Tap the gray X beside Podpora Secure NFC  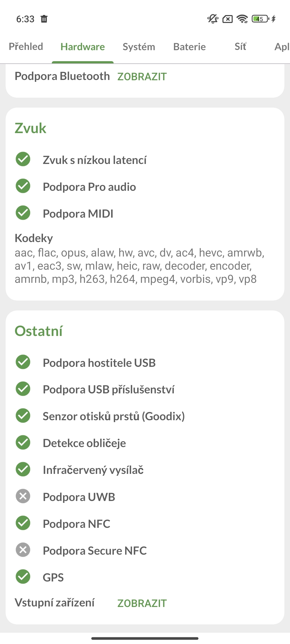click(23, 550)
